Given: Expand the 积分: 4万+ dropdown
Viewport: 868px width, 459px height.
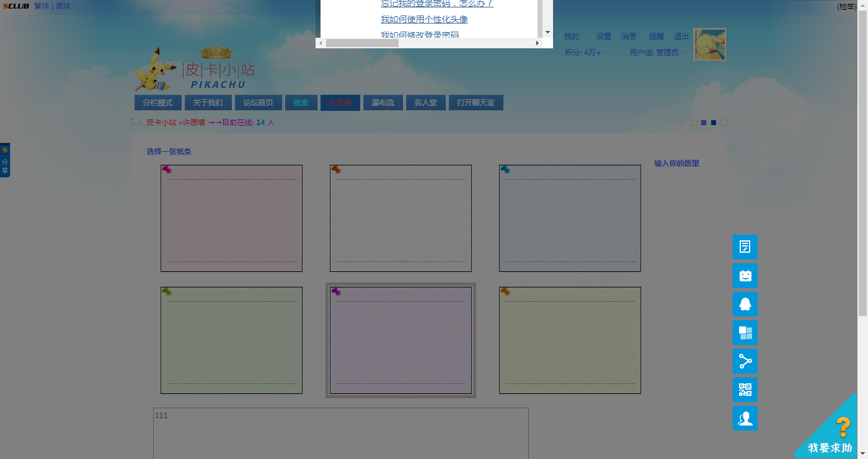Looking at the screenshot, I should (x=587, y=53).
